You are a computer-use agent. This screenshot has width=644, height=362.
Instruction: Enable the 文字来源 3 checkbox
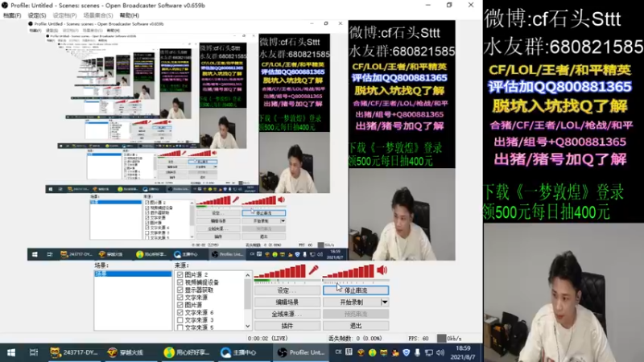click(180, 319)
